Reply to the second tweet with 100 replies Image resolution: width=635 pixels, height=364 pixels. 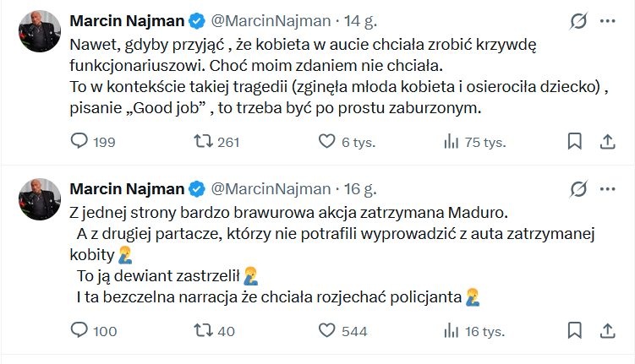pos(79,331)
